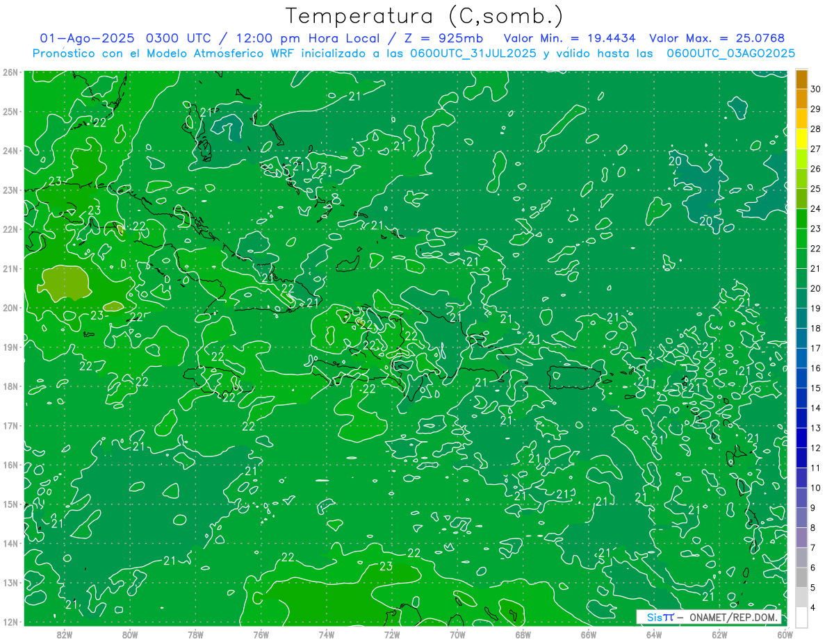Click legend value 27

(x=815, y=149)
